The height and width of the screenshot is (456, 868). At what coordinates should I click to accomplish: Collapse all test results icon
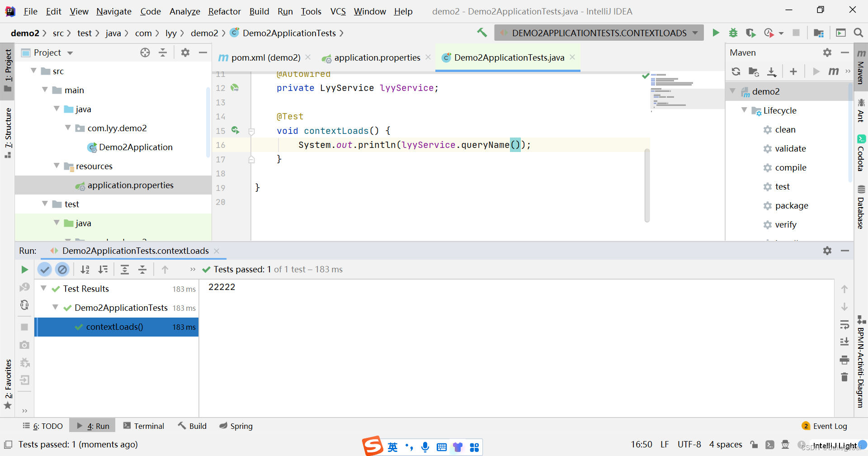[x=142, y=270]
